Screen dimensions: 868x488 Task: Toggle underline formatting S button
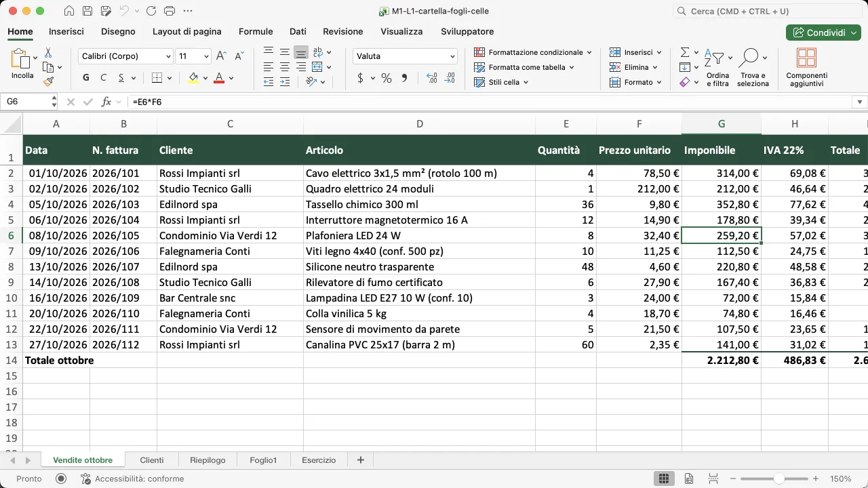coord(121,78)
